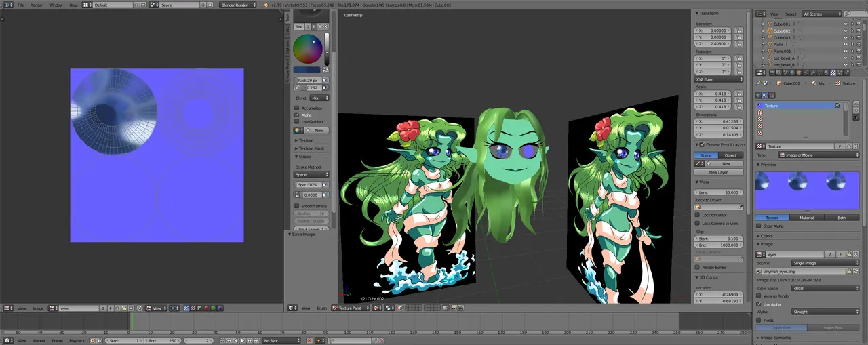Viewport: 868px width, 345px height.
Task: Click the Lens 35.000 value field
Action: pos(718,192)
